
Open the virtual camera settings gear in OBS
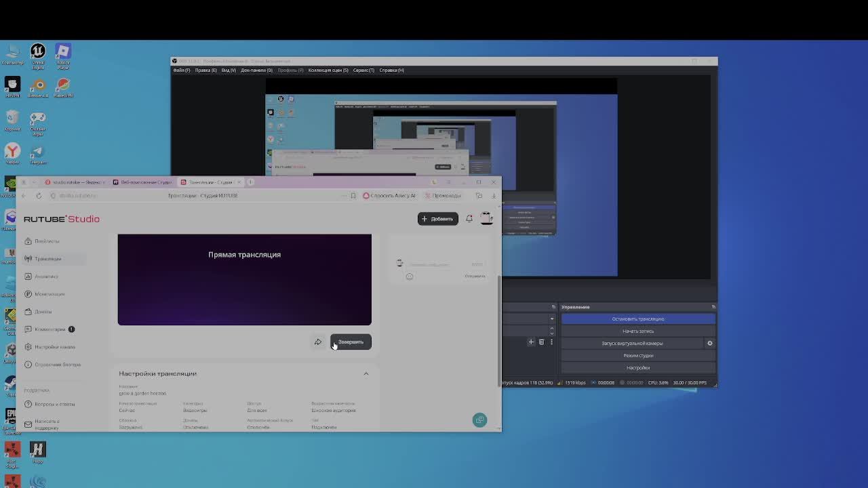tap(710, 343)
